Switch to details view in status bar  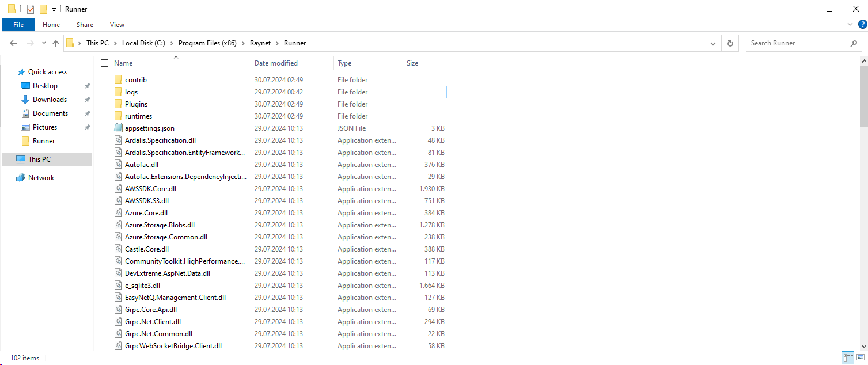848,358
